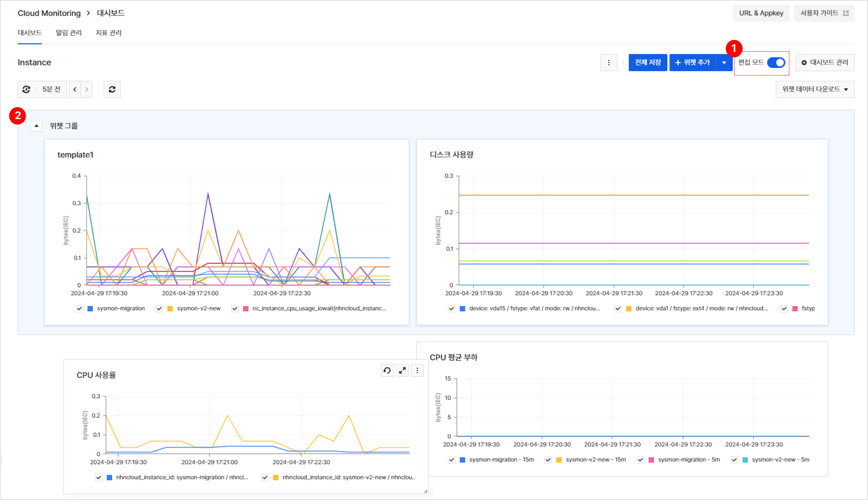This screenshot has width=868, height=500.
Task: Uncheck sysmon-v2-new - 15m legend checkbox
Action: (x=548, y=460)
